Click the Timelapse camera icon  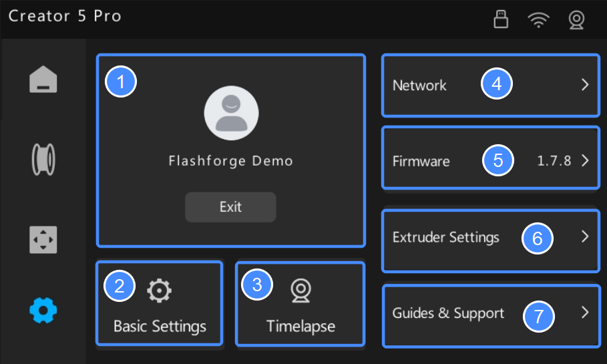click(300, 291)
